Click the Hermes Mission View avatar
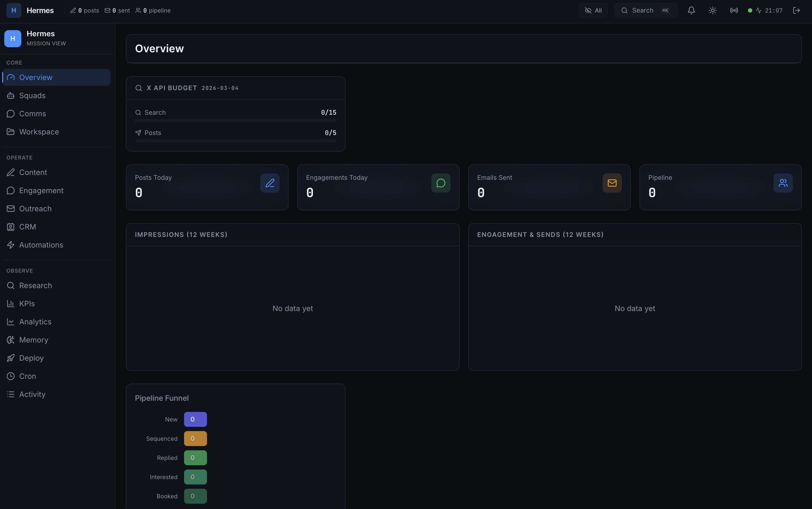This screenshot has height=509, width=812. click(13, 38)
